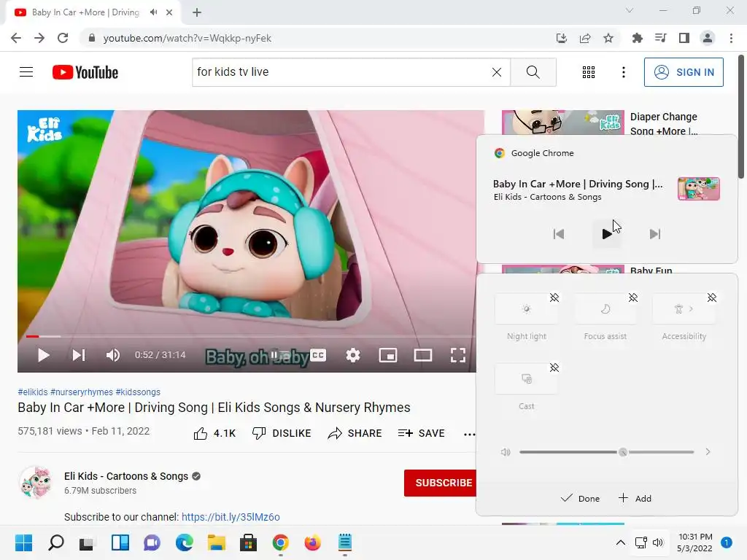Open Chrome extensions puzzle icon
Image resolution: width=747 pixels, height=560 pixels.
pyautogui.click(x=637, y=38)
